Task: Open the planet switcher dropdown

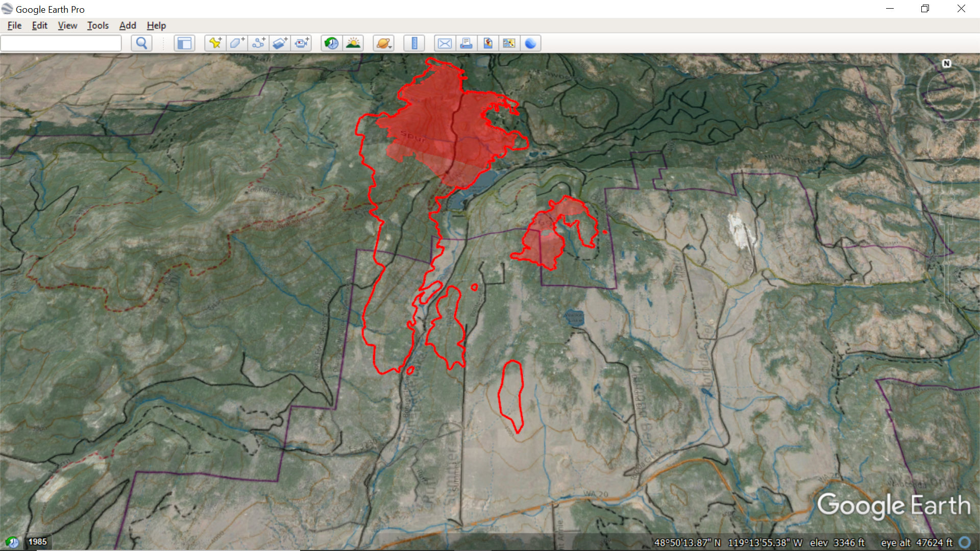Action: point(384,43)
